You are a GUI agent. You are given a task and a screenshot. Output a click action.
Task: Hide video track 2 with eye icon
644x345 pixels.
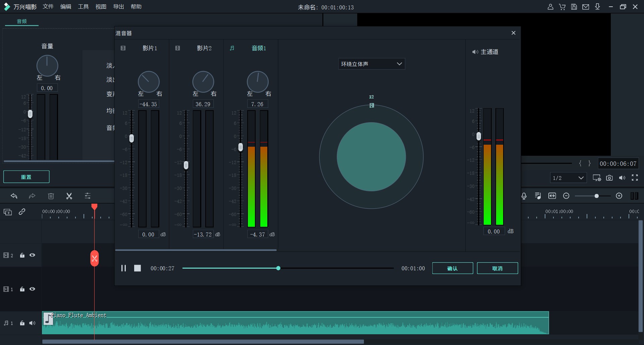(x=32, y=255)
